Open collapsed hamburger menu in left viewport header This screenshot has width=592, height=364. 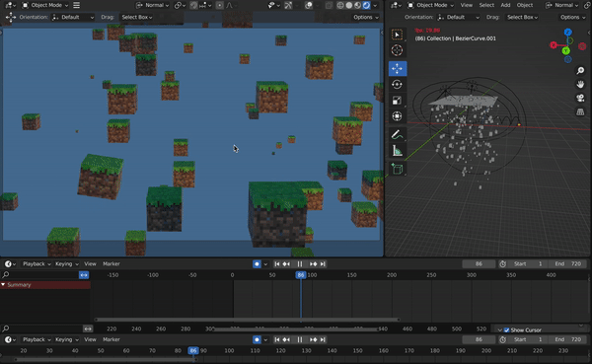(76, 5)
